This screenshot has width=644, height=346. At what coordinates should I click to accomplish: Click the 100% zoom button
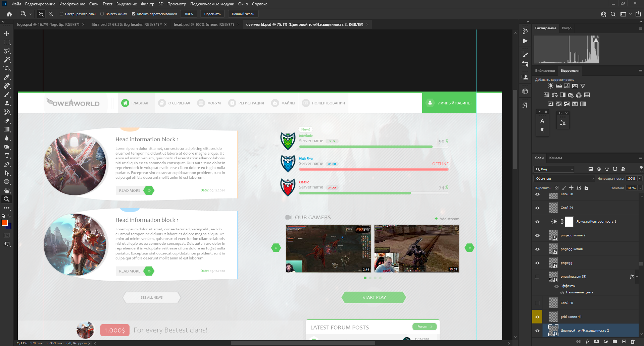(189, 14)
